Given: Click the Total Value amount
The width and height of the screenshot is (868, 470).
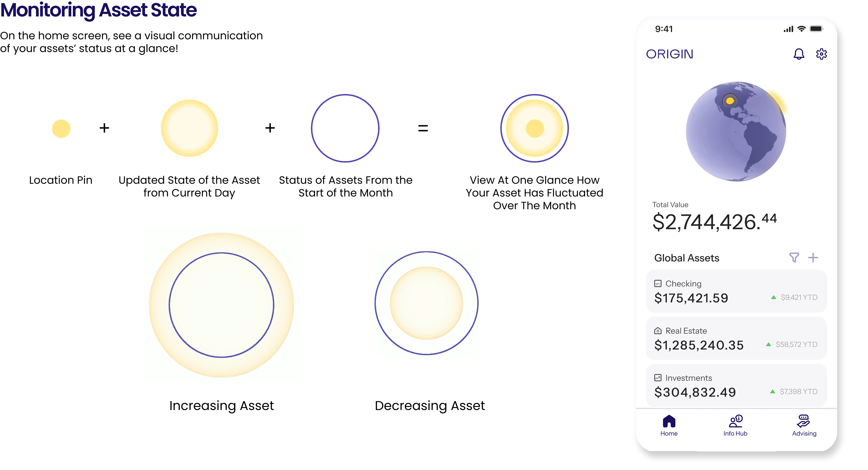Looking at the screenshot, I should click(714, 222).
